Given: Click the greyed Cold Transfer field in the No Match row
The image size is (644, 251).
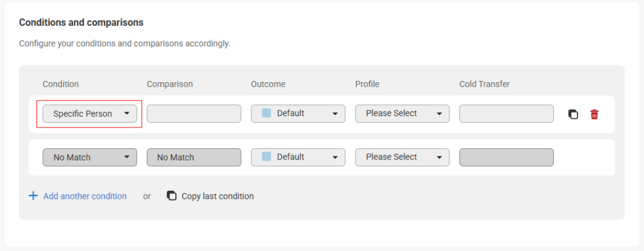Looking at the screenshot, I should pyautogui.click(x=506, y=157).
